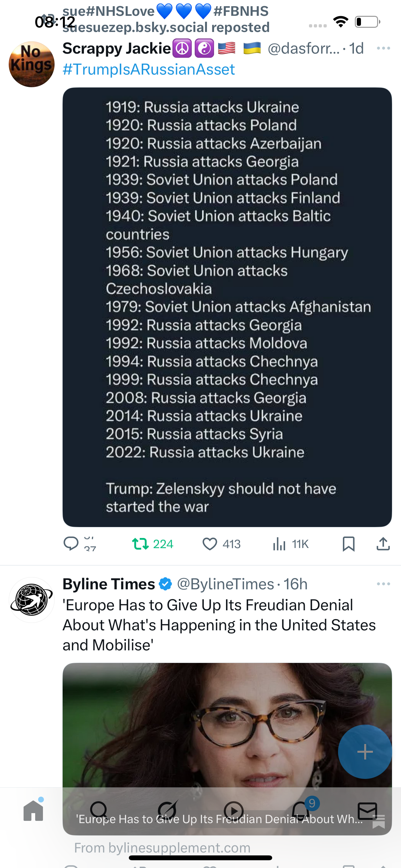The height and width of the screenshot is (868, 401).
Task: Open the Byline Times profile avatar
Action: tap(32, 600)
